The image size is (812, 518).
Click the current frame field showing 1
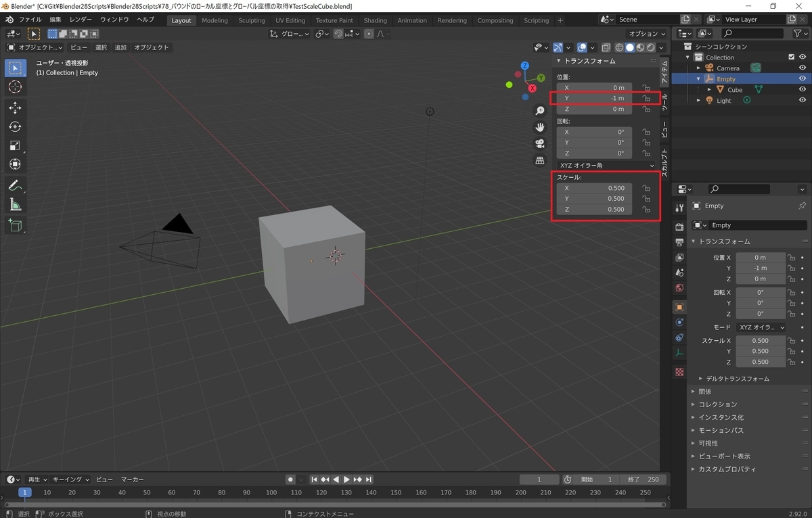coord(539,479)
